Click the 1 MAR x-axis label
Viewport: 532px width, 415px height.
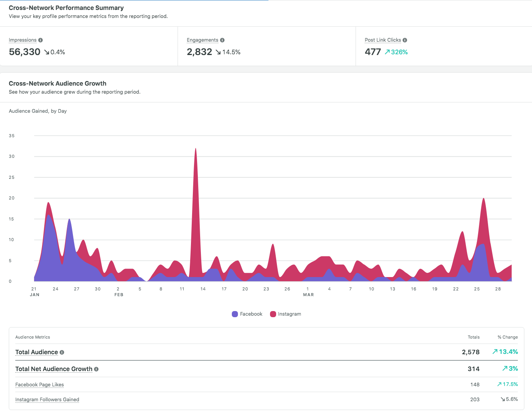click(x=308, y=292)
